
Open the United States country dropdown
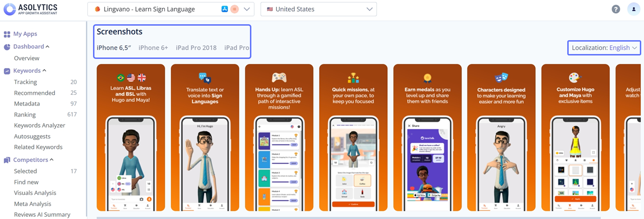tap(319, 9)
